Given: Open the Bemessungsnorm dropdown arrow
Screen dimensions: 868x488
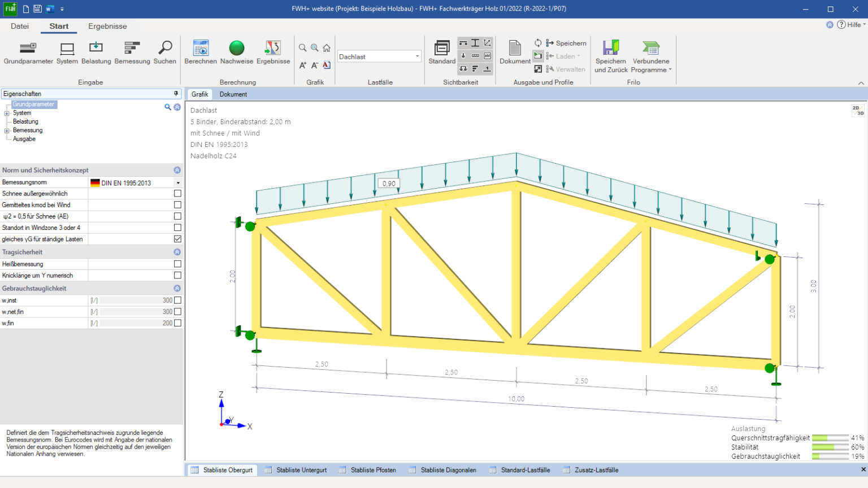Looking at the screenshot, I should pyautogui.click(x=178, y=183).
